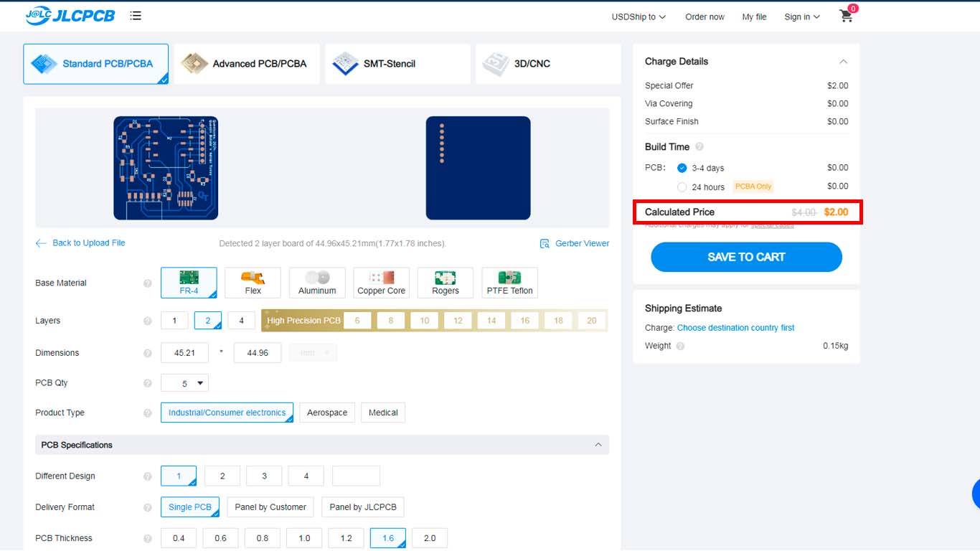Select 4 different designs

coord(306,476)
